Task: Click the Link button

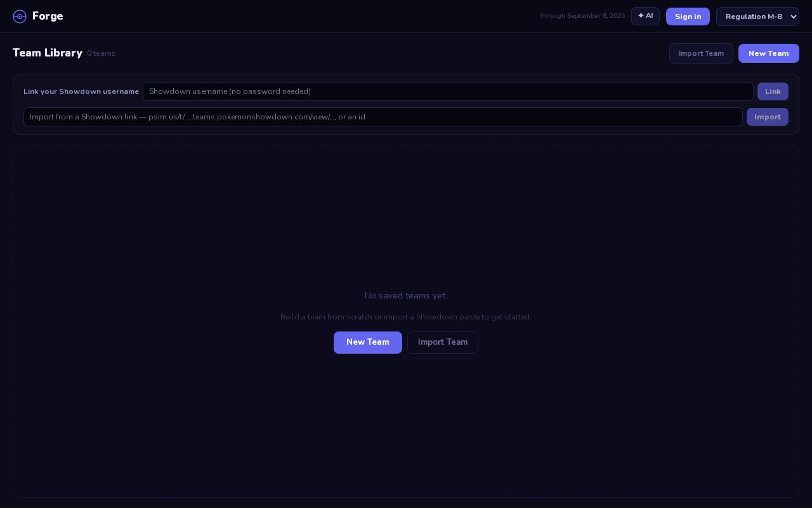Action: point(773,91)
